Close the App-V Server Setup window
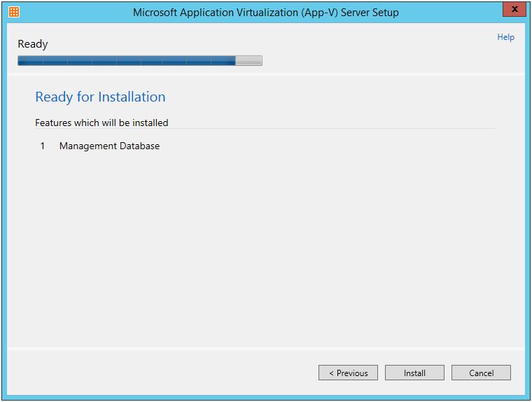532x402 pixels. point(514,9)
